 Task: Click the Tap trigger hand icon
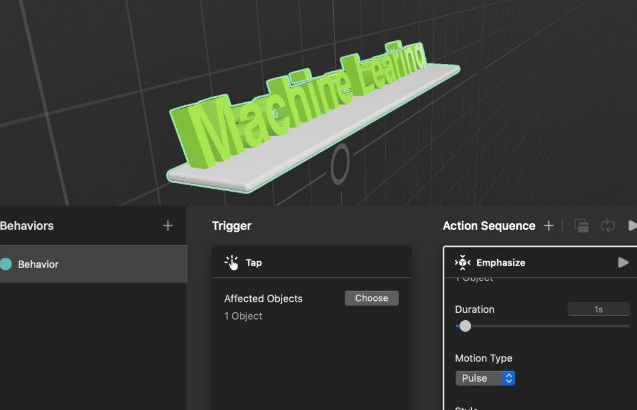pos(232,262)
